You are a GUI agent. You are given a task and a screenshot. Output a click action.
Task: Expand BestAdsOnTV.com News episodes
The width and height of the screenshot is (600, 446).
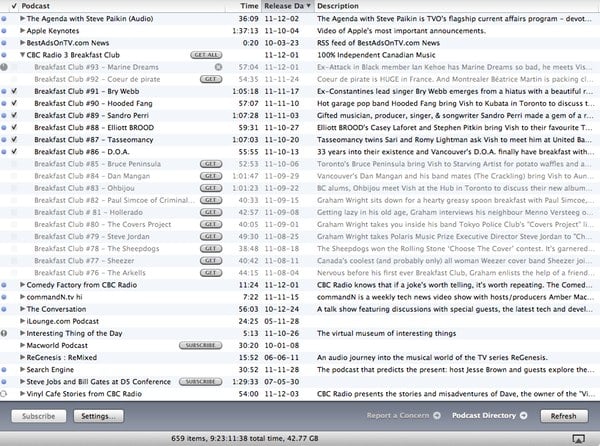point(23,42)
